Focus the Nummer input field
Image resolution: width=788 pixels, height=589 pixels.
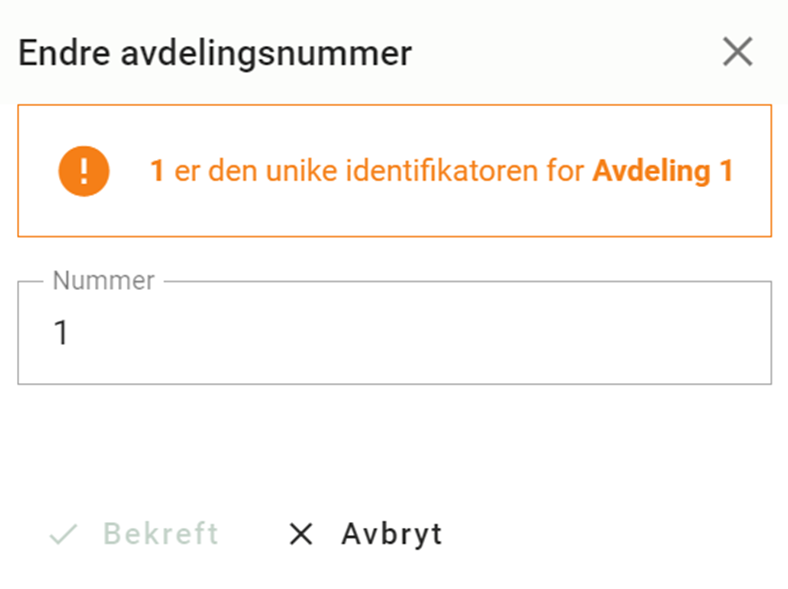395,333
